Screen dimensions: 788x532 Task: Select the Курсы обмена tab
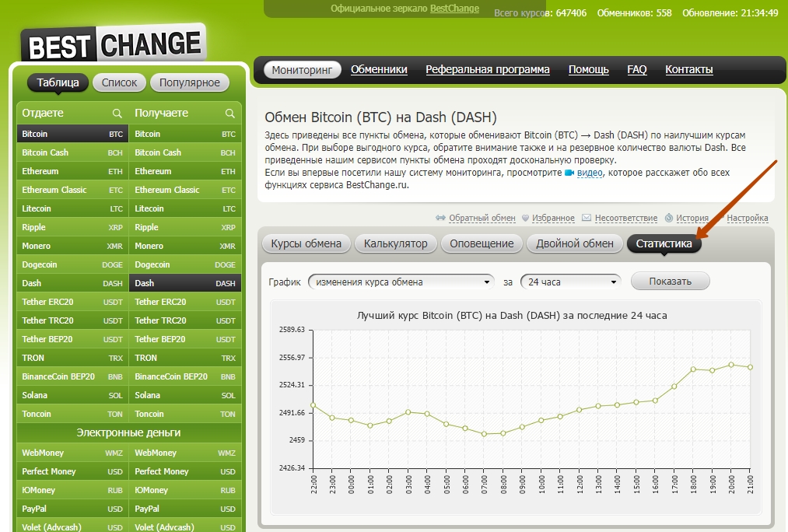[306, 243]
